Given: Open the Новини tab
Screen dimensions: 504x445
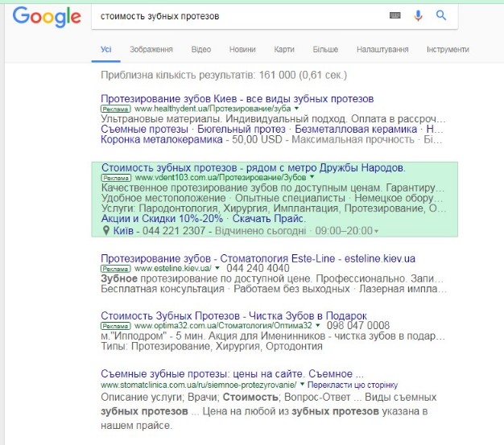Looking at the screenshot, I should 242,49.
